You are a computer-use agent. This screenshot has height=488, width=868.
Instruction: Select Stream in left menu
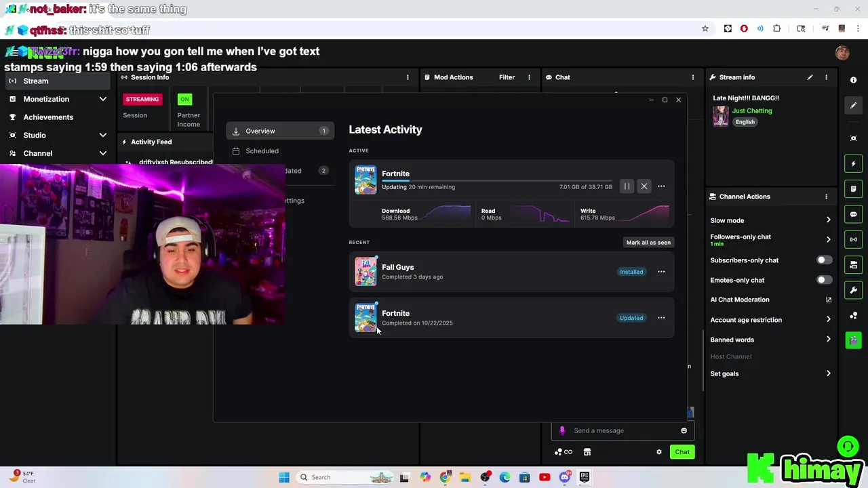tap(58, 81)
